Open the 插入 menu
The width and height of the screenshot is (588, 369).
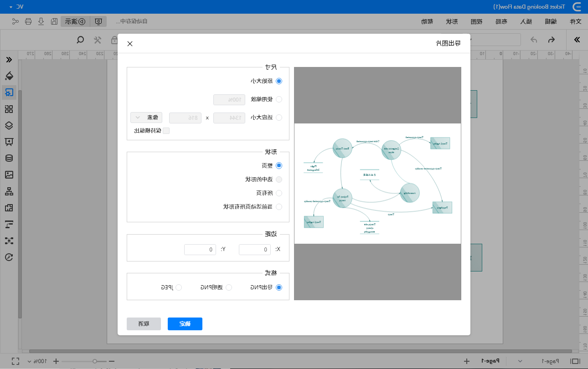pyautogui.click(x=526, y=21)
